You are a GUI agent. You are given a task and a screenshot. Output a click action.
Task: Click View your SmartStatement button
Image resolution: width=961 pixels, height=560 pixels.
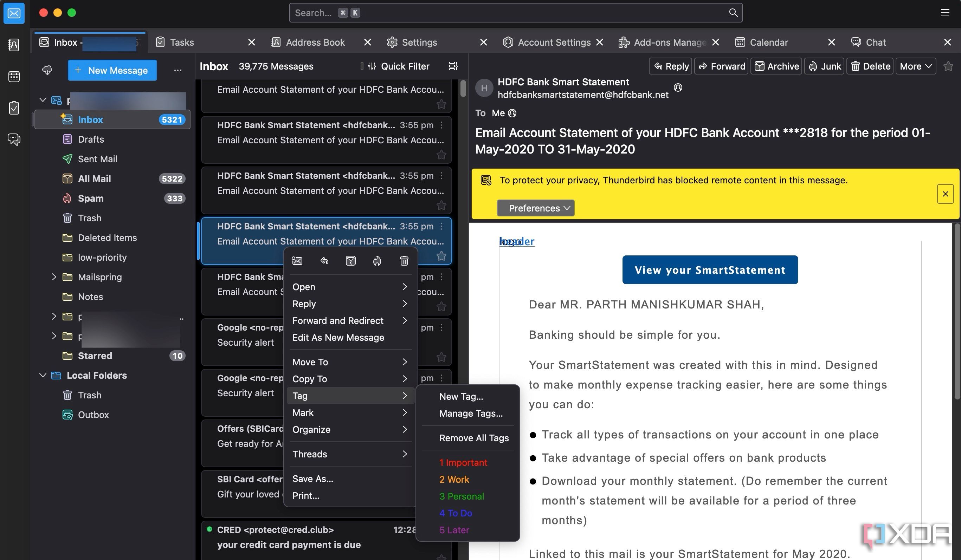710,269
